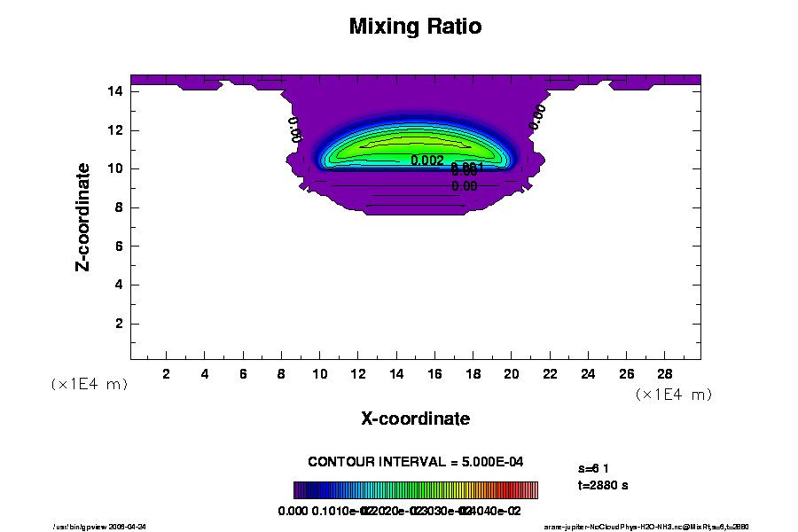Image resolution: width=798 pixels, height=532 pixels.
Task: Click the Z-coordinate axis label
Action: 83,216
